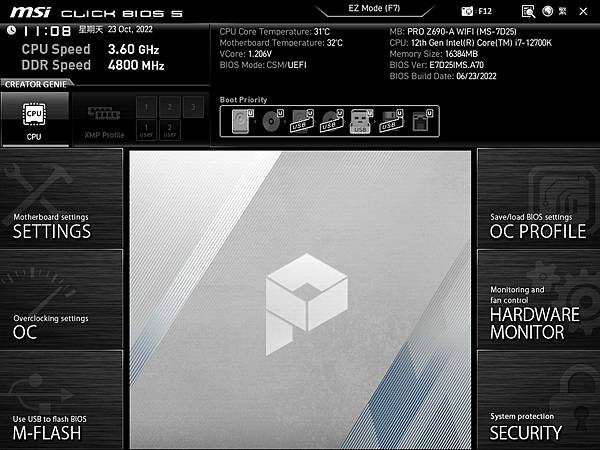
Task: Enable XMP profile 3
Action: (193, 107)
